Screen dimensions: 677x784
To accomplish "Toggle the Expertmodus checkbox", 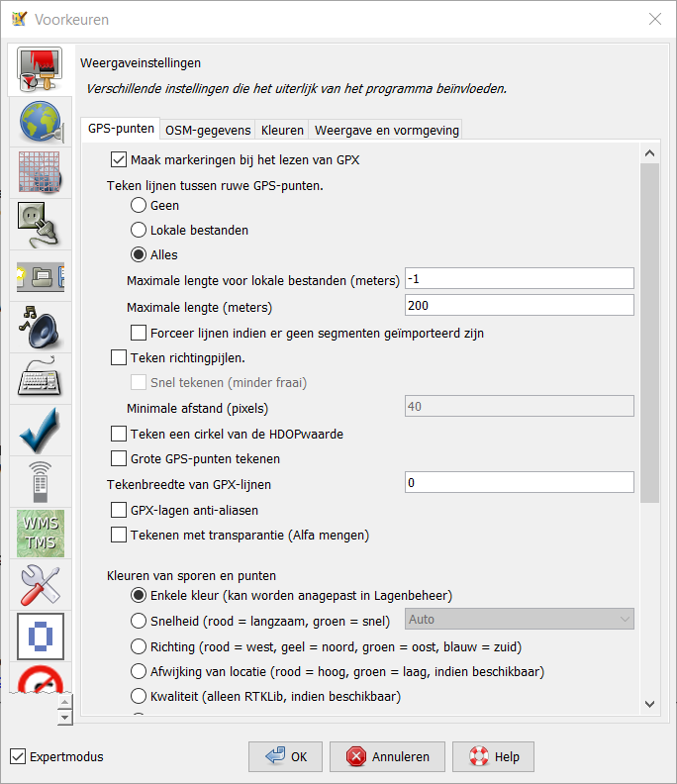I will tap(18, 756).
